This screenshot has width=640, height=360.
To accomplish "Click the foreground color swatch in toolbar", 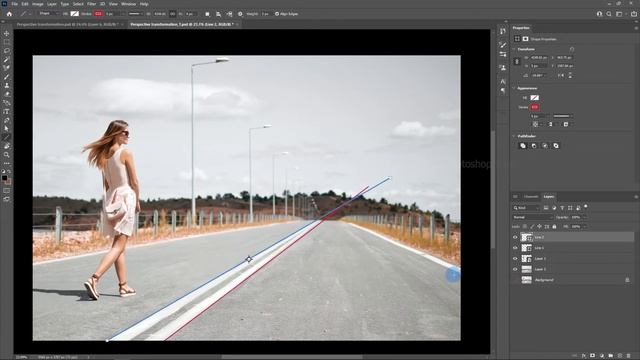I will 4,178.
